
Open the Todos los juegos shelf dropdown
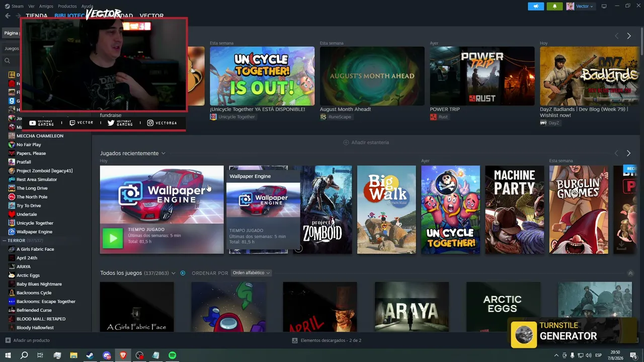(x=173, y=273)
